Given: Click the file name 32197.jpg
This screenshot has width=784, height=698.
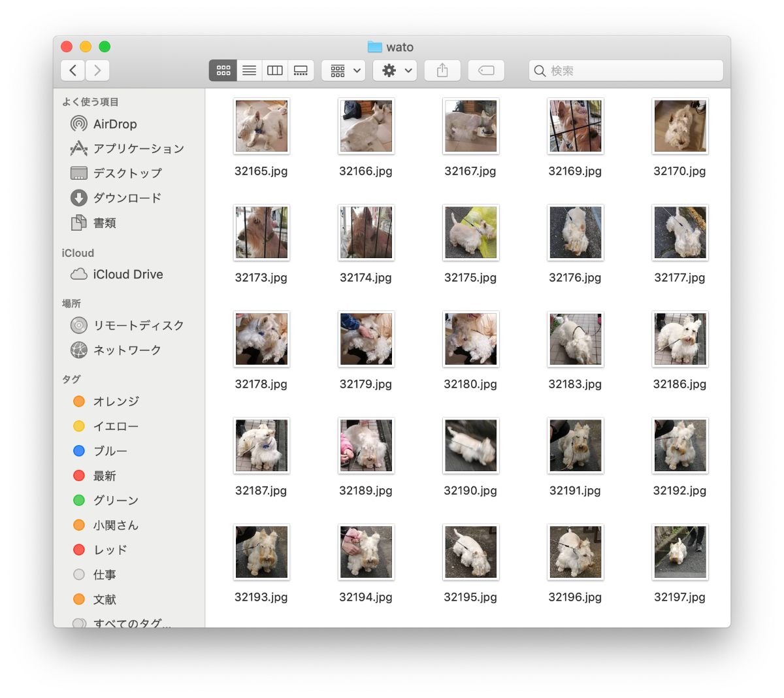Looking at the screenshot, I should pyautogui.click(x=680, y=597).
